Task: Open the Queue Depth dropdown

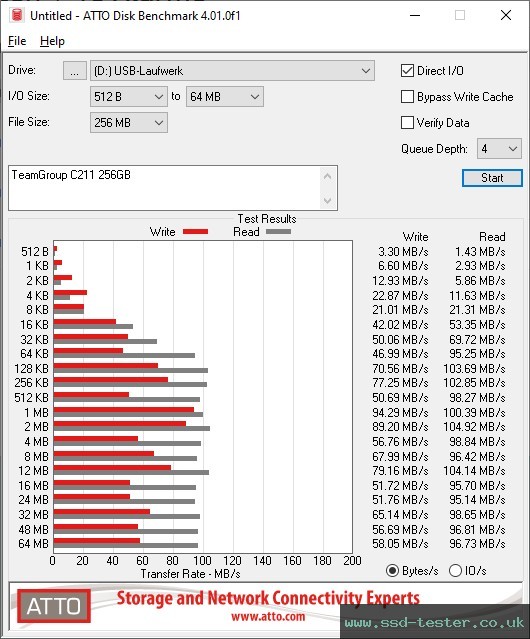Action: point(499,149)
